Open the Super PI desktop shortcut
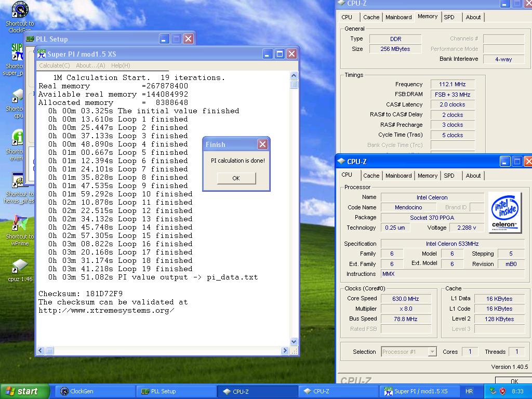This screenshot has width=532, height=399. [x=17, y=52]
